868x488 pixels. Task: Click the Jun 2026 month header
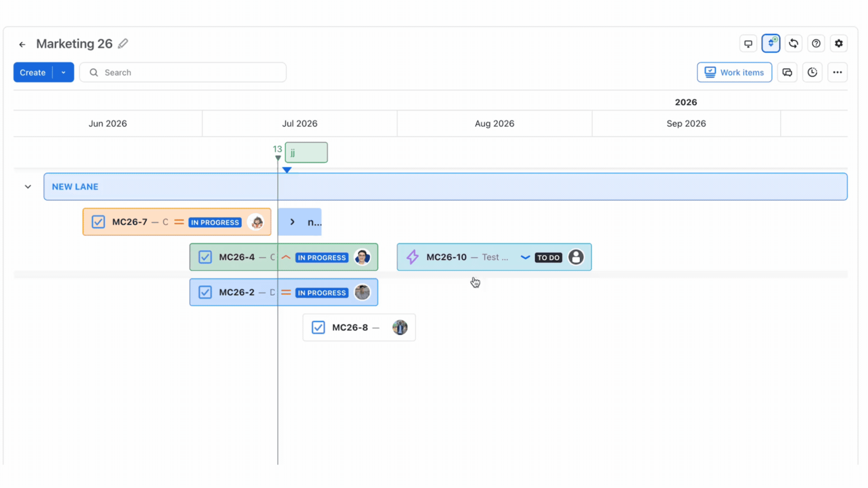(x=108, y=124)
